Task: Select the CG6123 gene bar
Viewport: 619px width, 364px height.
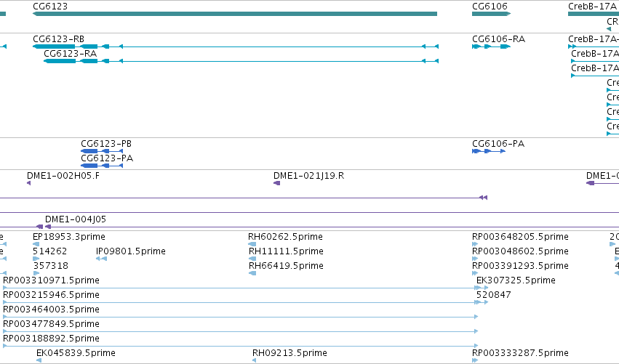Action: (x=235, y=14)
